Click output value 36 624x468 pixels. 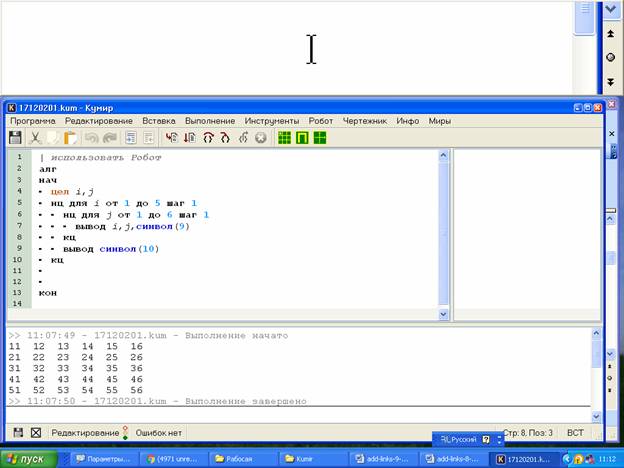point(136,368)
